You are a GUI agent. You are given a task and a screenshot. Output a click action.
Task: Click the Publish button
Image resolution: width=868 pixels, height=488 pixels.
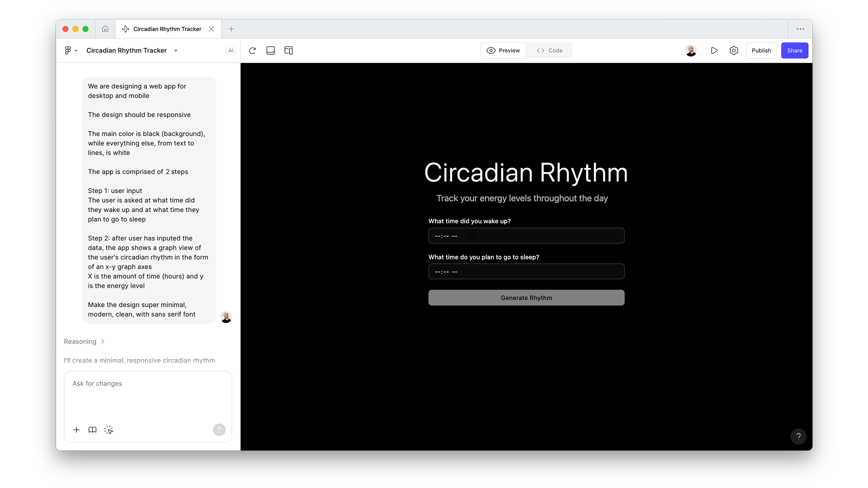761,51
